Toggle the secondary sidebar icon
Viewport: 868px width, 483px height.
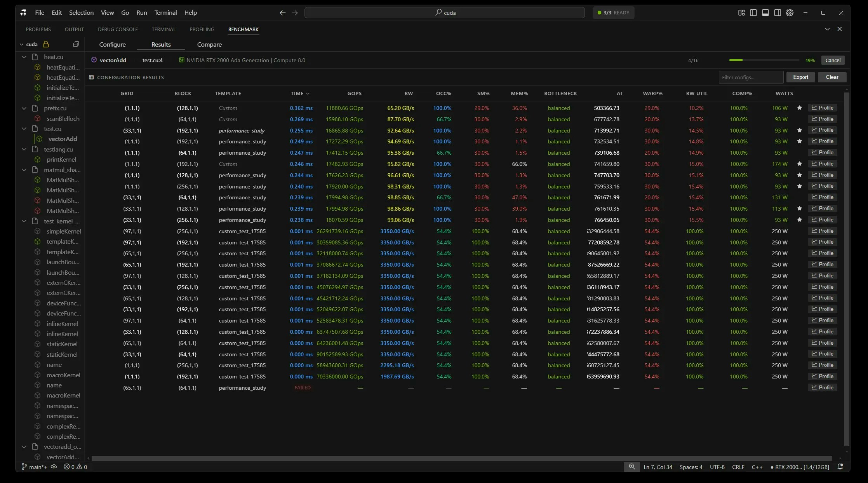click(777, 12)
